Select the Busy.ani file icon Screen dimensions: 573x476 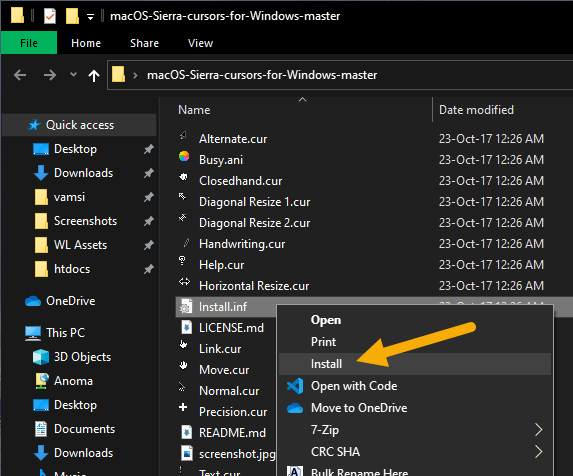pos(184,156)
